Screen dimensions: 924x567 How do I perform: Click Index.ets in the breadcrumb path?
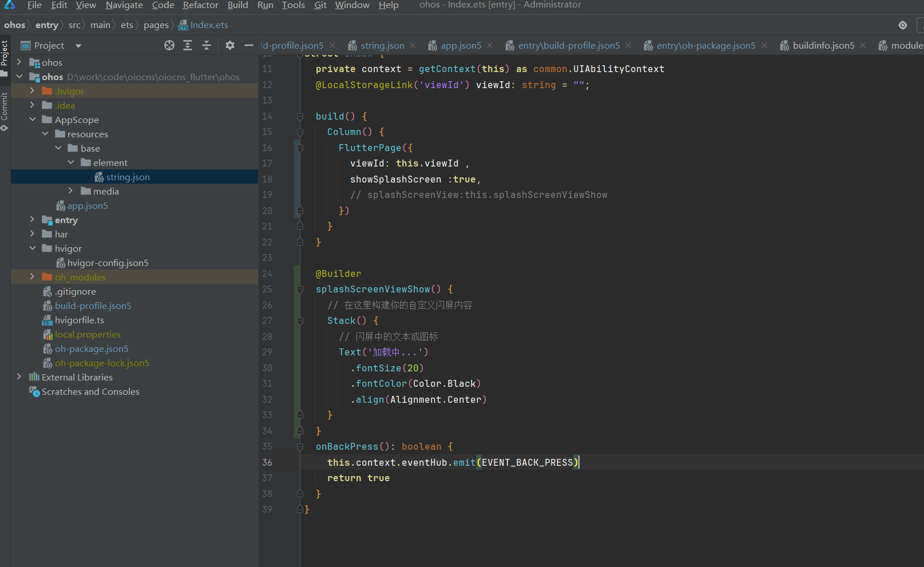[203, 25]
